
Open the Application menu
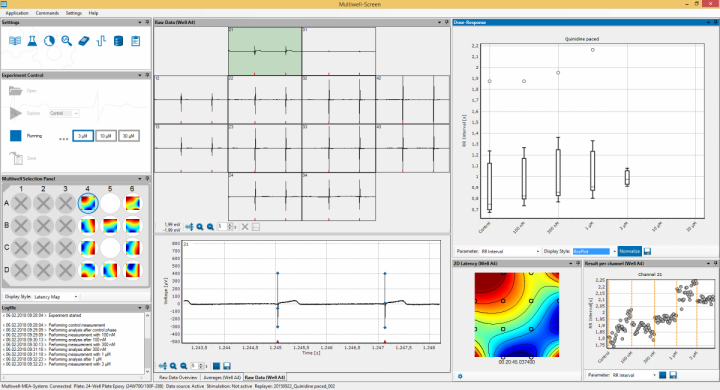[x=17, y=13]
